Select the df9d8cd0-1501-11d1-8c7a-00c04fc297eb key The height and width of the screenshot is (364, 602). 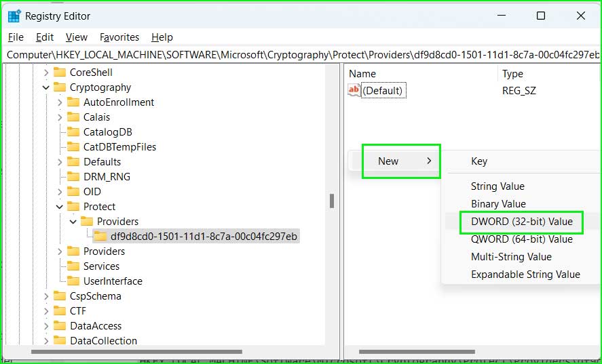(x=204, y=237)
